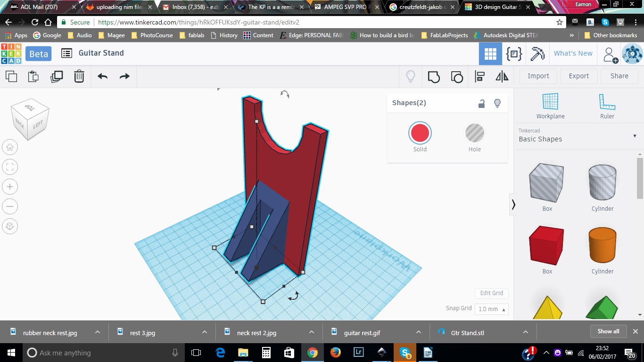This screenshot has height=362, width=644.
Task: Set the shape to Hole
Action: [475, 137]
